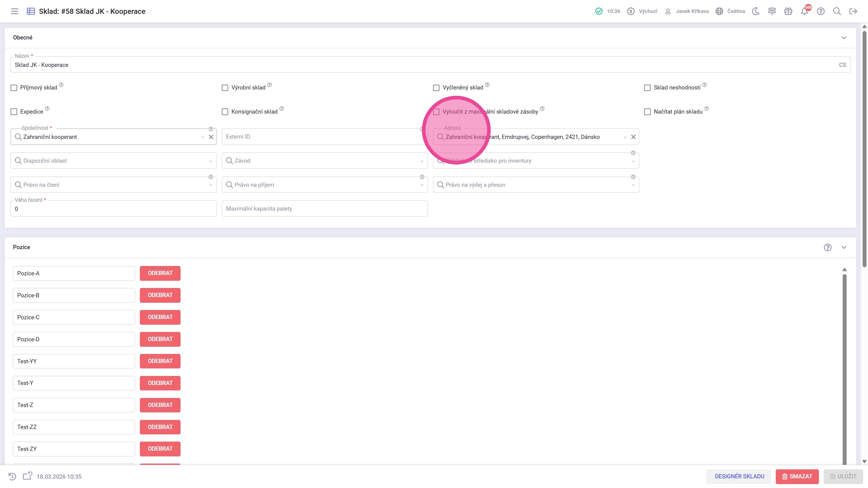Image resolution: width=868 pixels, height=488 pixels.
Task: Open record history clock icon
Action: pyautogui.click(x=12, y=476)
